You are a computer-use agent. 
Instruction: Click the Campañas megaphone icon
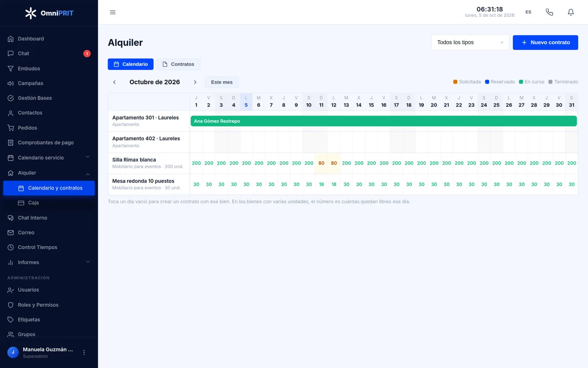click(10, 83)
